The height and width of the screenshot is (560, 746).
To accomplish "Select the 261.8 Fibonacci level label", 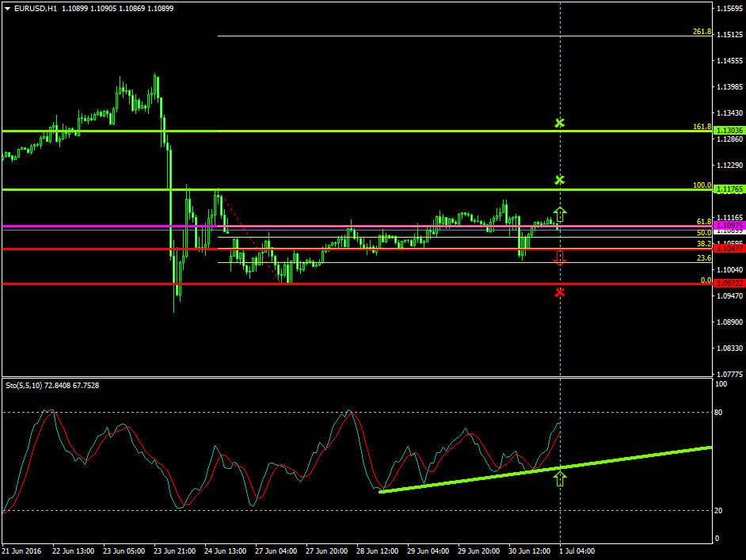I will (701, 32).
